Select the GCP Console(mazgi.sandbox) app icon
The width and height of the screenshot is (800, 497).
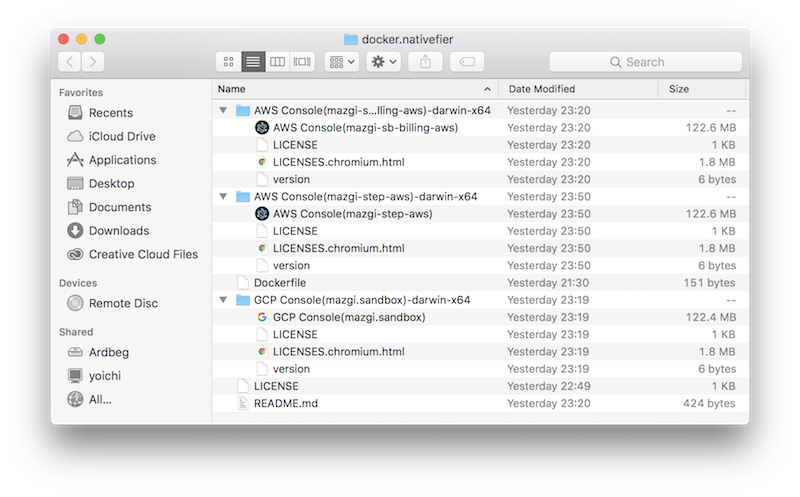tap(262, 317)
